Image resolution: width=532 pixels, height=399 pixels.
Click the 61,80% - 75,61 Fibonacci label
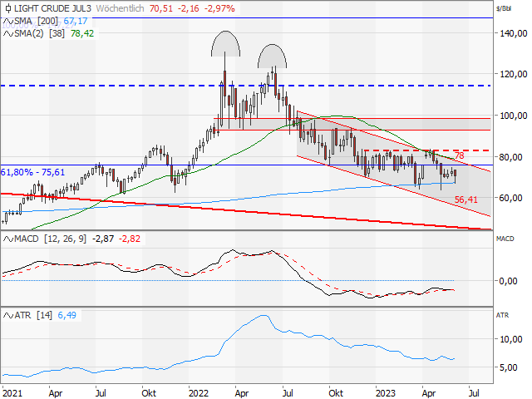pos(32,172)
